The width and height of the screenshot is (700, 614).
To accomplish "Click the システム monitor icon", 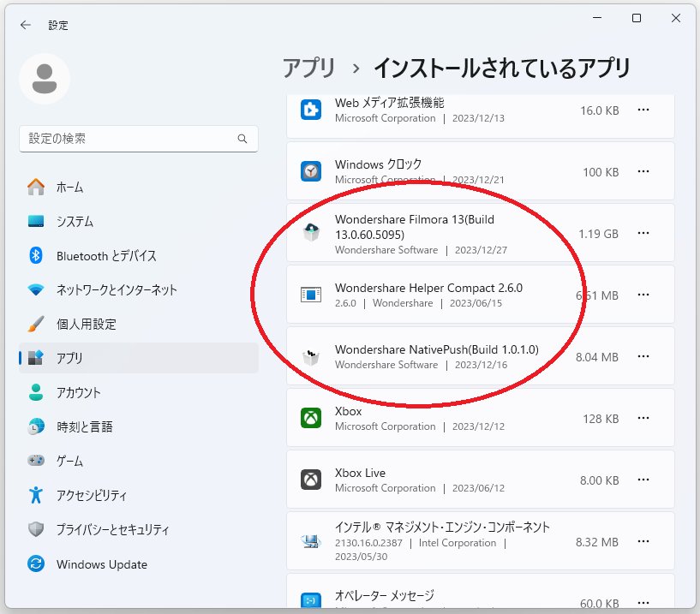I will 36,221.
